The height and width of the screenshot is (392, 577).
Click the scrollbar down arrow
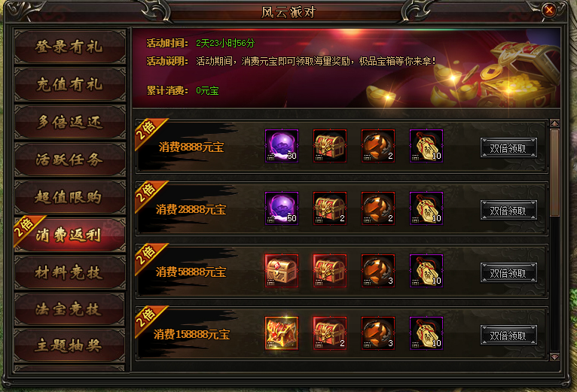pos(554,357)
